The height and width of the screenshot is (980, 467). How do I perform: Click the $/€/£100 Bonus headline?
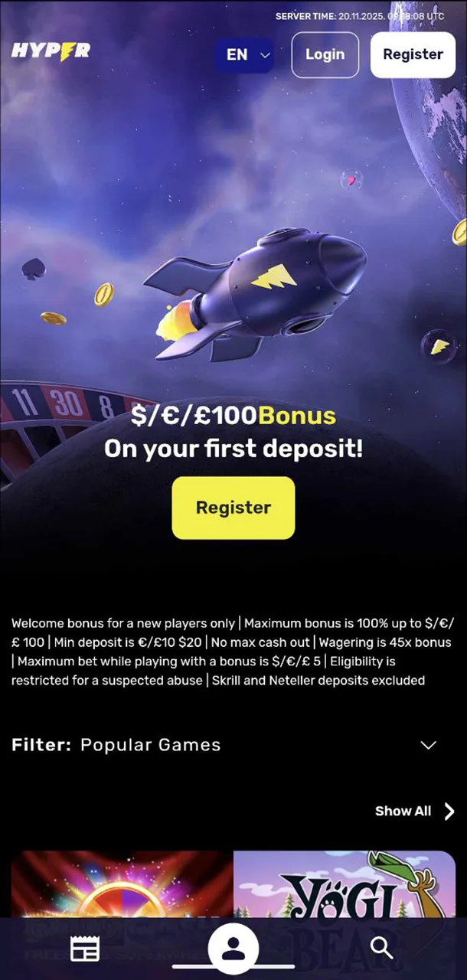pos(233,416)
